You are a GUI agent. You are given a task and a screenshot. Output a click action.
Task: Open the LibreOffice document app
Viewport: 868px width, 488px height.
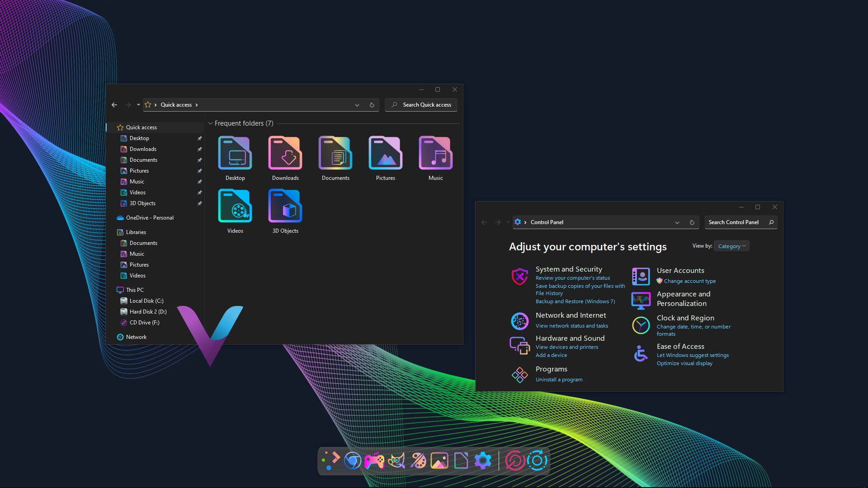click(x=461, y=460)
